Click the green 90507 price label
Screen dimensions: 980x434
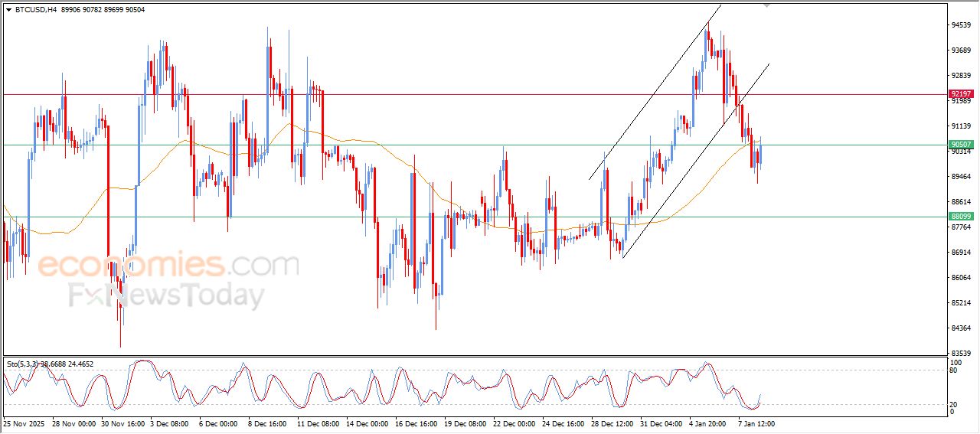pyautogui.click(x=961, y=145)
